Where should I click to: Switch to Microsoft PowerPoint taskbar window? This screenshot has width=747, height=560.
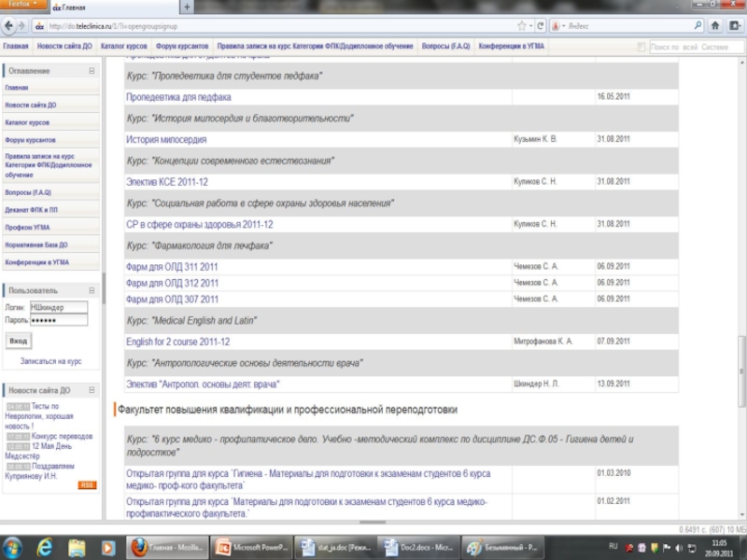(x=251, y=548)
